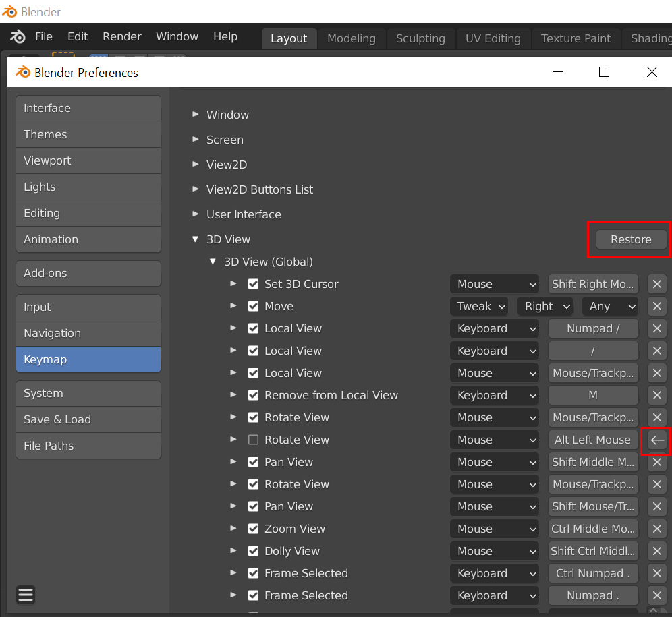
Task: Switch to the Sculpting workspace tab
Action: 420,38
